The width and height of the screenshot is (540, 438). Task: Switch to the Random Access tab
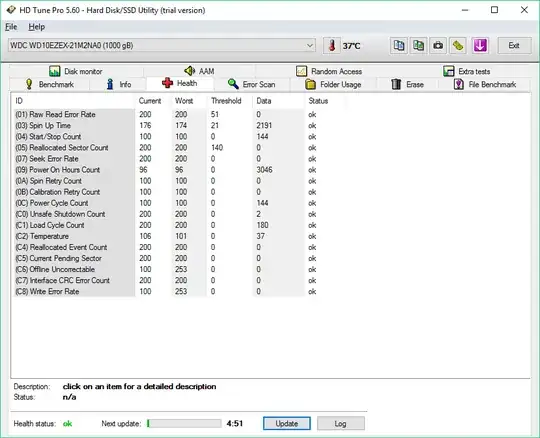[329, 71]
